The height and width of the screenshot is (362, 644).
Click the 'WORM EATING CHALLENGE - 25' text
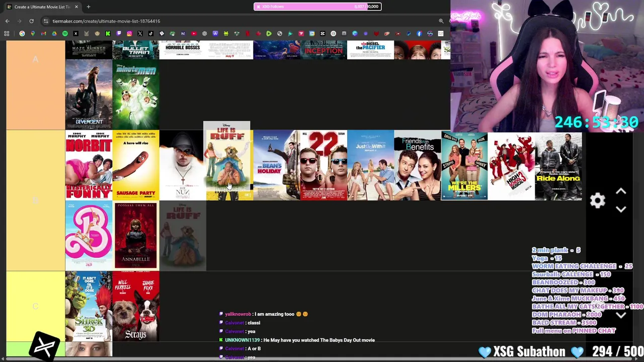[582, 266]
